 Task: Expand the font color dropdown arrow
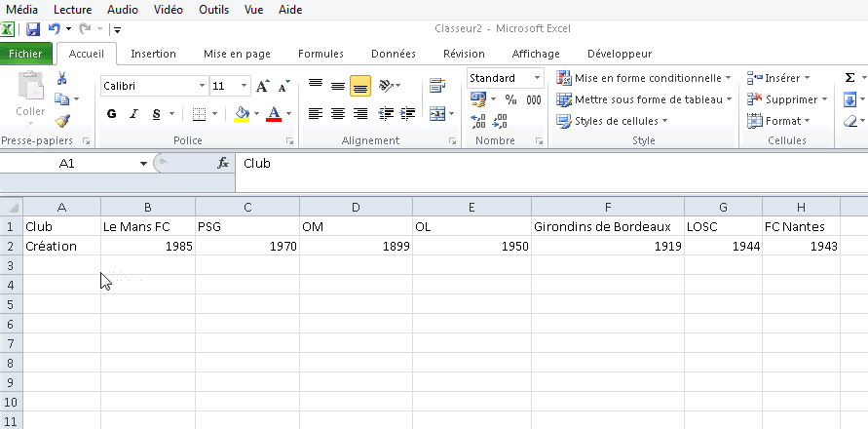(x=289, y=114)
